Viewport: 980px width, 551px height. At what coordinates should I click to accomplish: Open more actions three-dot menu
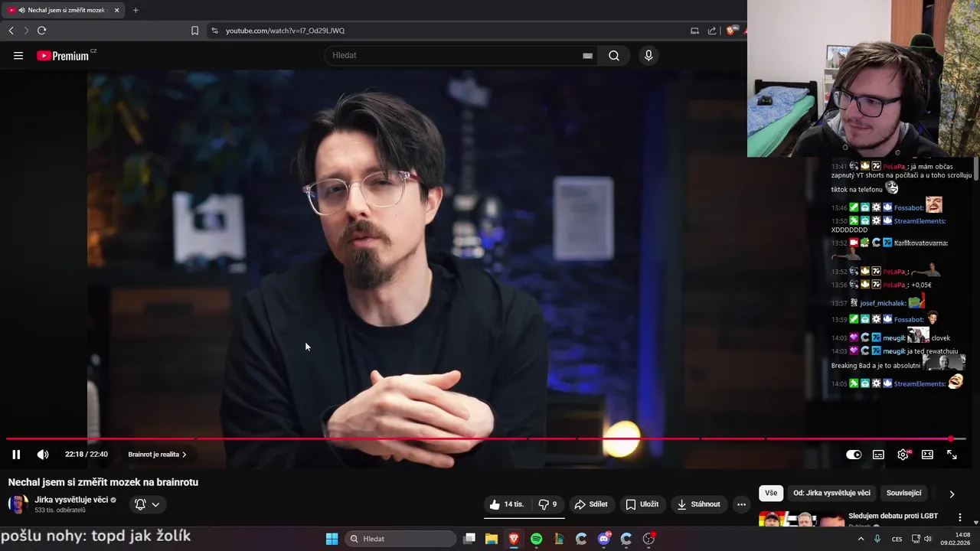(741, 504)
